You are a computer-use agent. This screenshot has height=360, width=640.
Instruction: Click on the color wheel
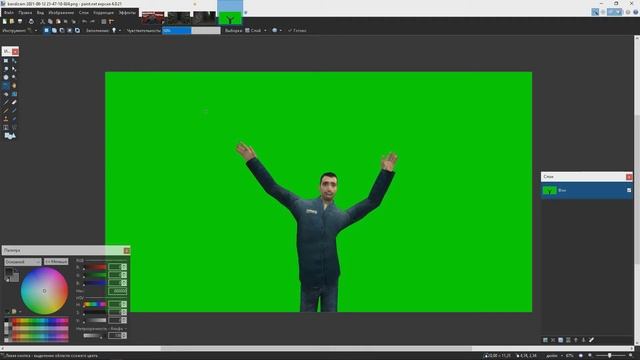click(44, 291)
